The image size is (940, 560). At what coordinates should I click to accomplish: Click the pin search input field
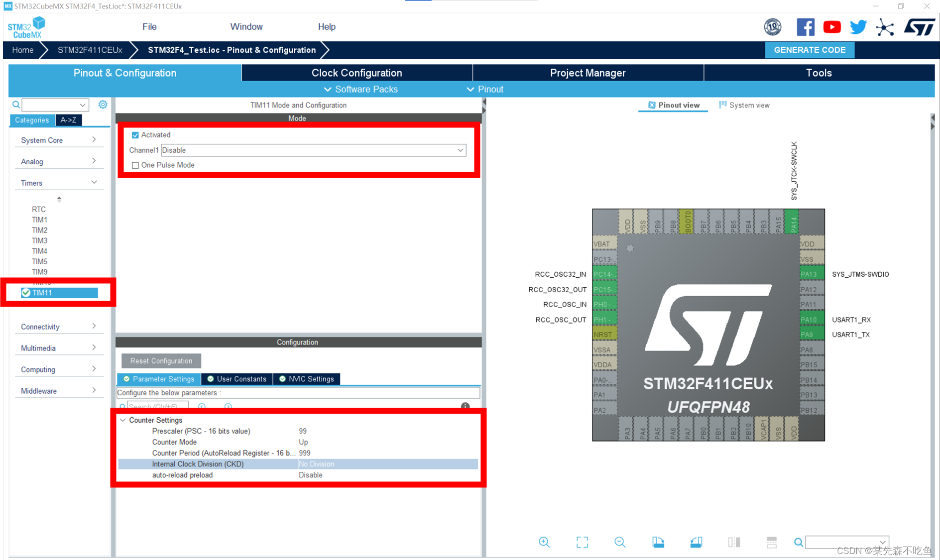pos(847,542)
